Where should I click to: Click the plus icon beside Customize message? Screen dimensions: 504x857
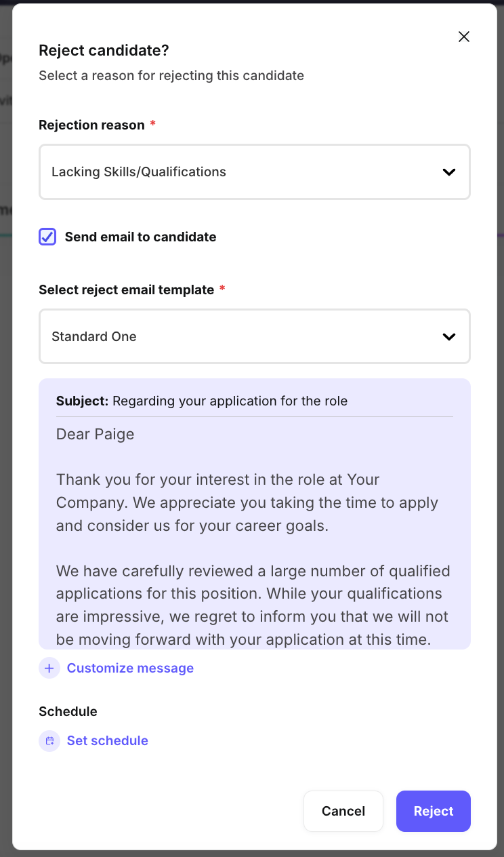pyautogui.click(x=49, y=669)
